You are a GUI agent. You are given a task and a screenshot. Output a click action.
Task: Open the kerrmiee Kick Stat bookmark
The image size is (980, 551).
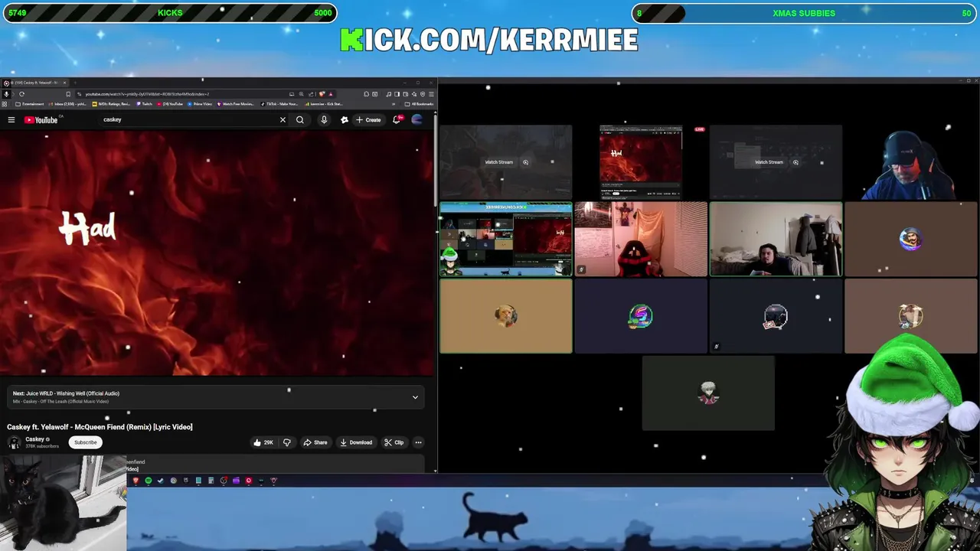325,104
